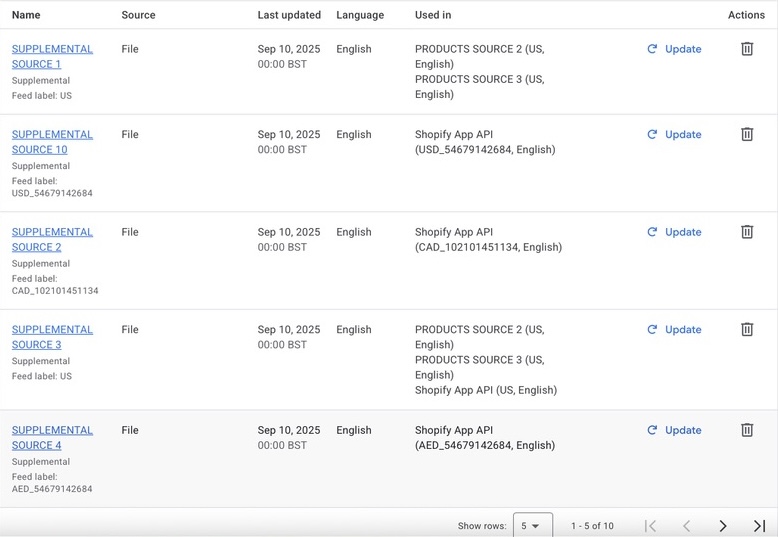Update SUPPLEMENTAL SOURCE 4
This screenshot has width=778, height=537.
(674, 430)
